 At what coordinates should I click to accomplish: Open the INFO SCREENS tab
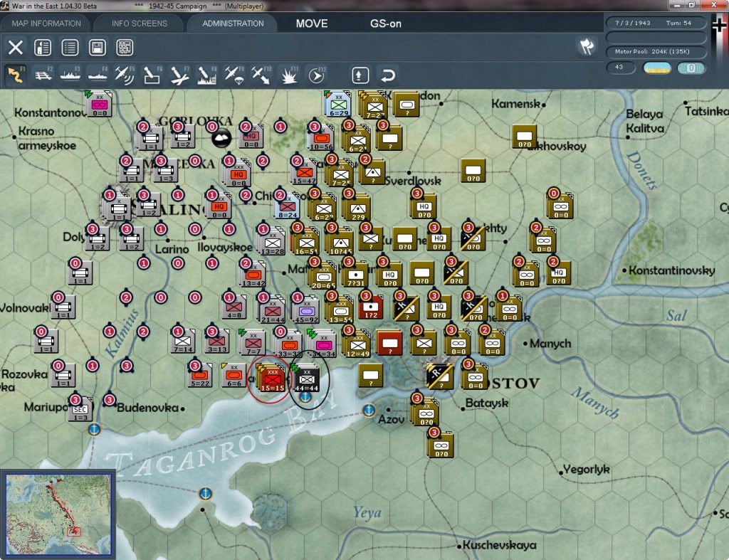click(x=139, y=23)
